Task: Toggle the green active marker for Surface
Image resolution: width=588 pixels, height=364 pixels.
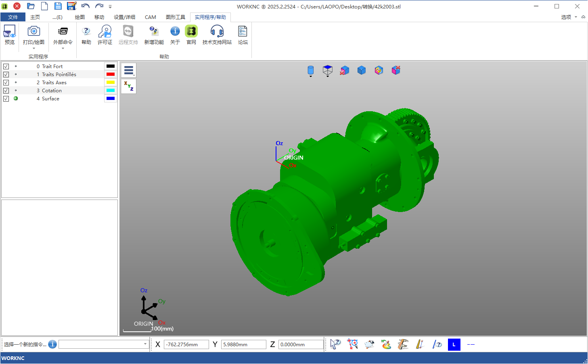Action: (16, 98)
